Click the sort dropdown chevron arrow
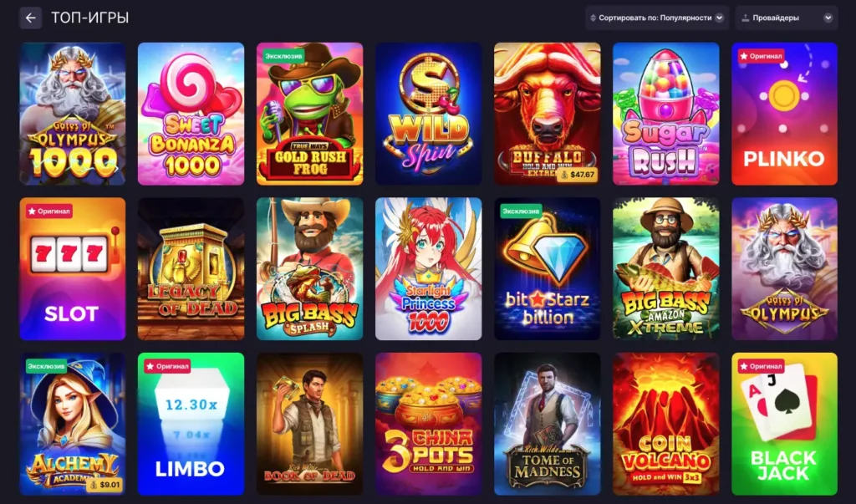856x504 pixels. pos(719,18)
